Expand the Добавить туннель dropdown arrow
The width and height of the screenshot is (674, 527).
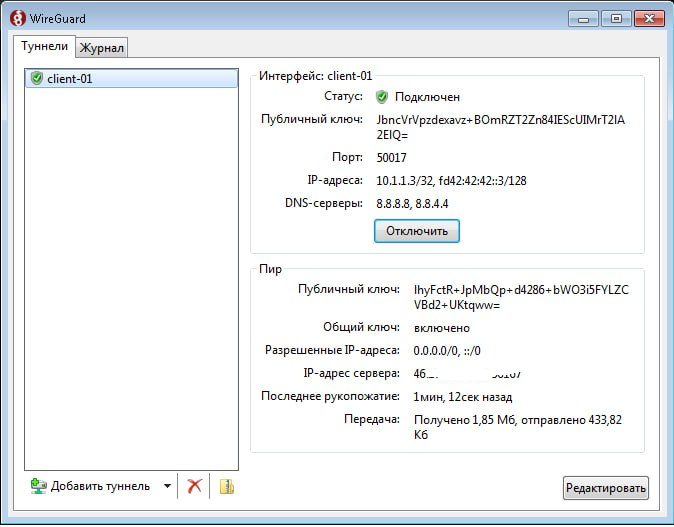click(x=166, y=487)
